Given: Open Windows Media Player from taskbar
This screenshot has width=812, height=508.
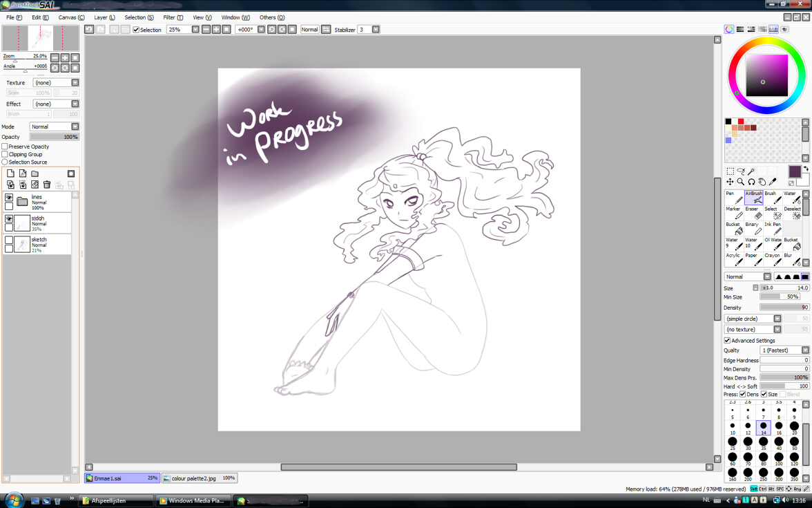Looking at the screenshot, I should [193, 500].
